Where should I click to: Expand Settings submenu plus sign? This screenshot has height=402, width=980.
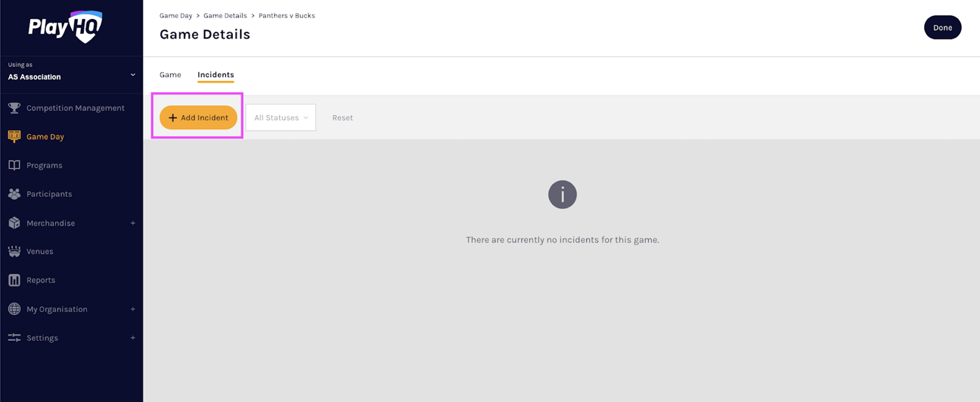[133, 338]
